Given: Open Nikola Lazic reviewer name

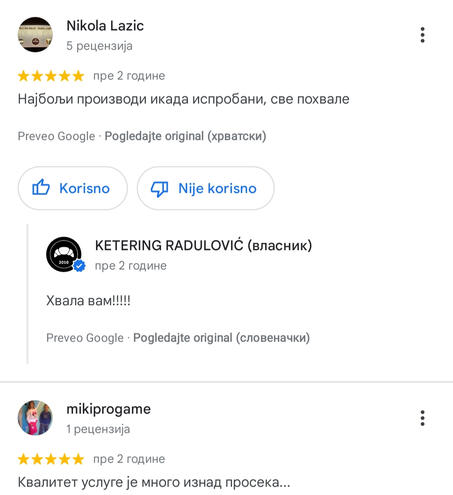Looking at the screenshot, I should click(105, 26).
